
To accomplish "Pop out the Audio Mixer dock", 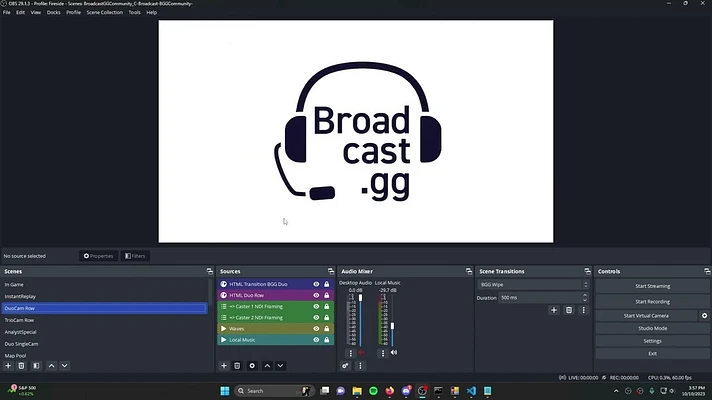I will coord(469,271).
